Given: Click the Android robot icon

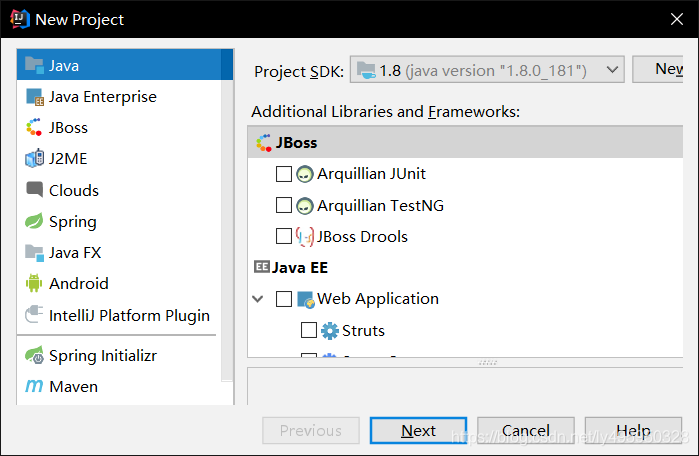Looking at the screenshot, I should pyautogui.click(x=34, y=283).
